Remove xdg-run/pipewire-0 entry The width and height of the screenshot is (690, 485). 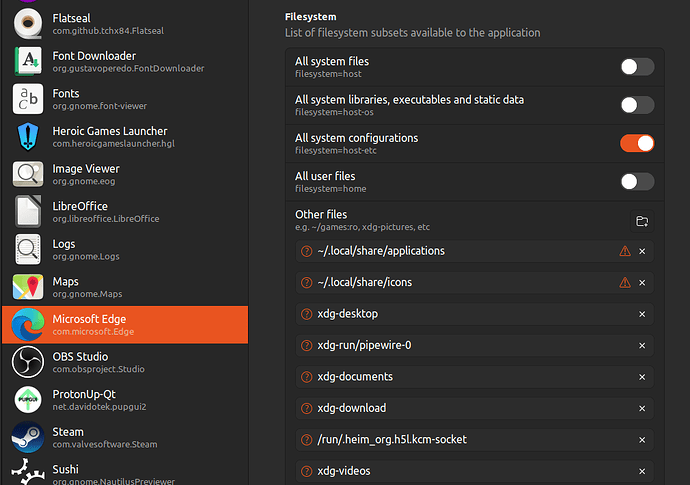point(642,345)
